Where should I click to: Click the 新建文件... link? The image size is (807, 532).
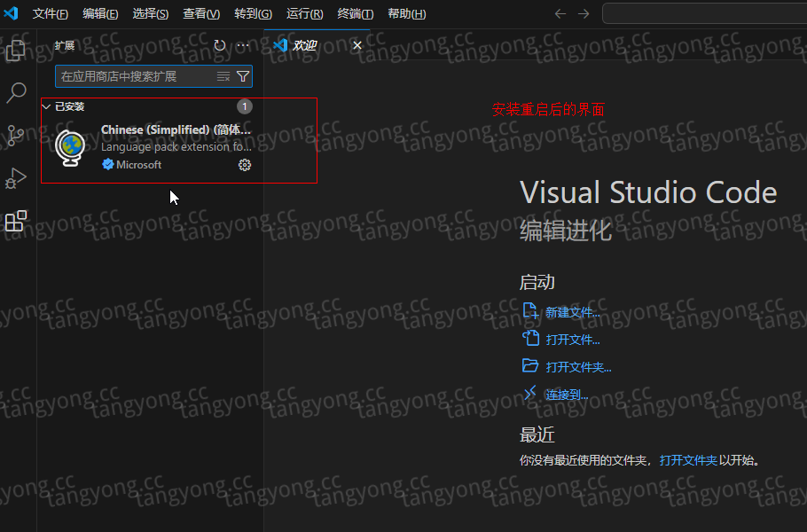coord(572,312)
